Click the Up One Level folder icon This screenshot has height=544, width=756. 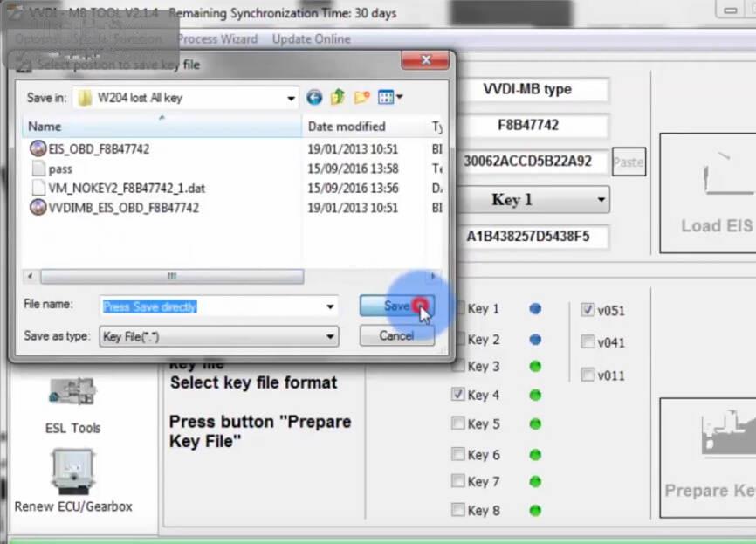[338, 98]
